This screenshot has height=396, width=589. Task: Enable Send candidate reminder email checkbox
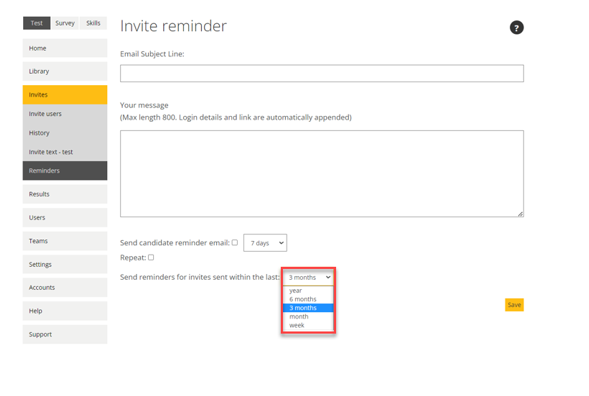tap(235, 243)
